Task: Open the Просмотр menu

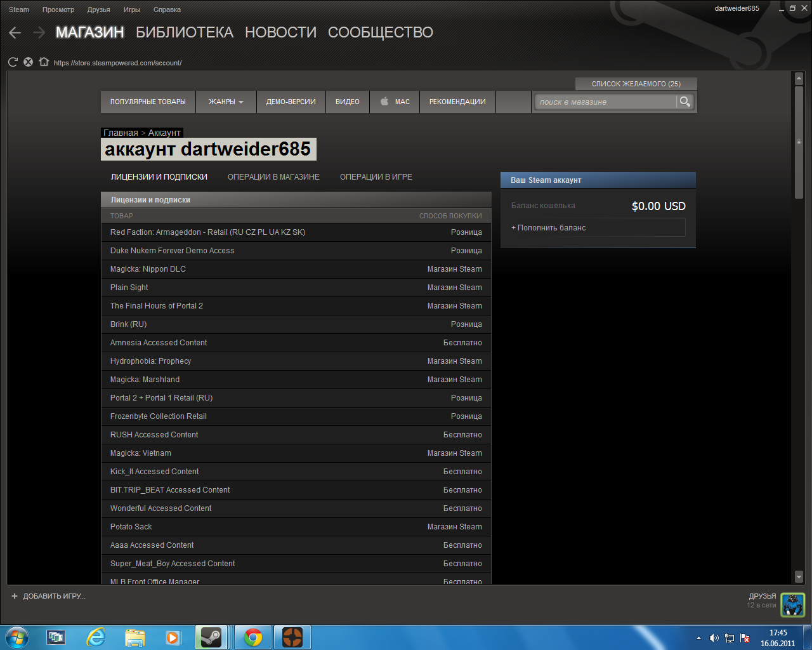Action: (58, 10)
